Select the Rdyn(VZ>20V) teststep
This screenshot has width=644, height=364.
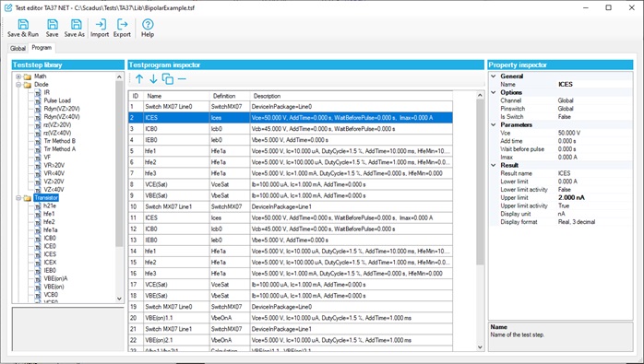click(x=62, y=109)
